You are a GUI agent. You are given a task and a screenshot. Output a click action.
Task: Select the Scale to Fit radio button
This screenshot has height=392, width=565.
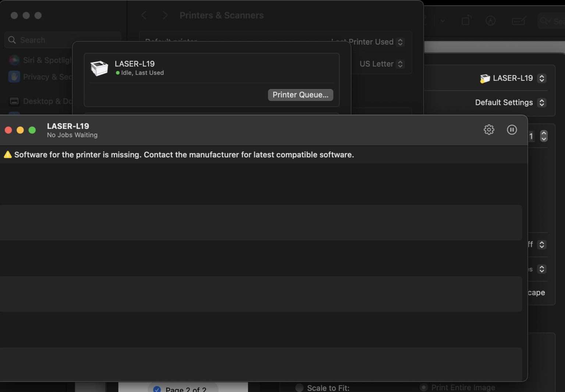click(299, 388)
